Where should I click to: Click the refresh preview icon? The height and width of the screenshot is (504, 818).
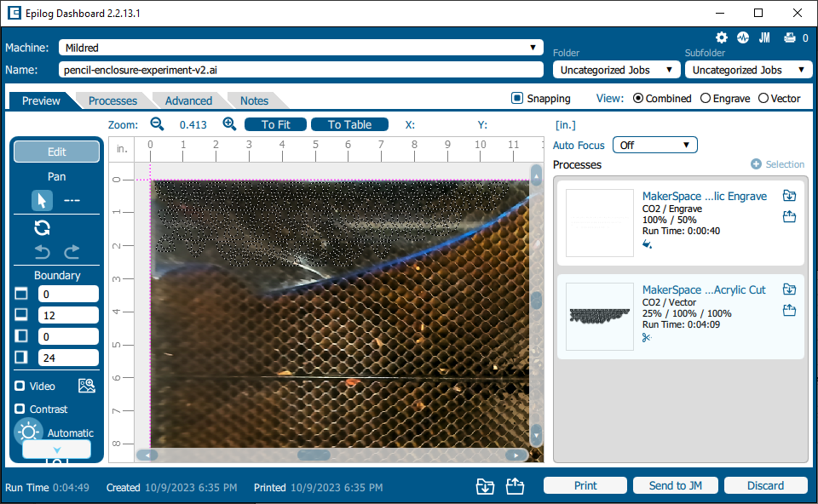pos(42,227)
